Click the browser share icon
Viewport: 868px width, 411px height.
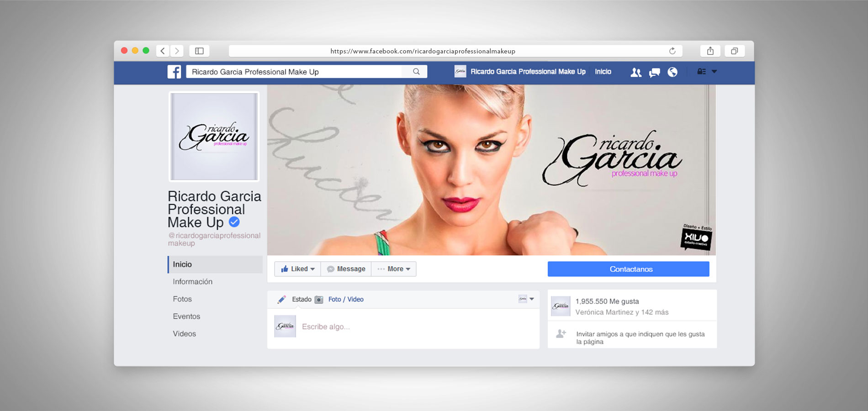[710, 51]
